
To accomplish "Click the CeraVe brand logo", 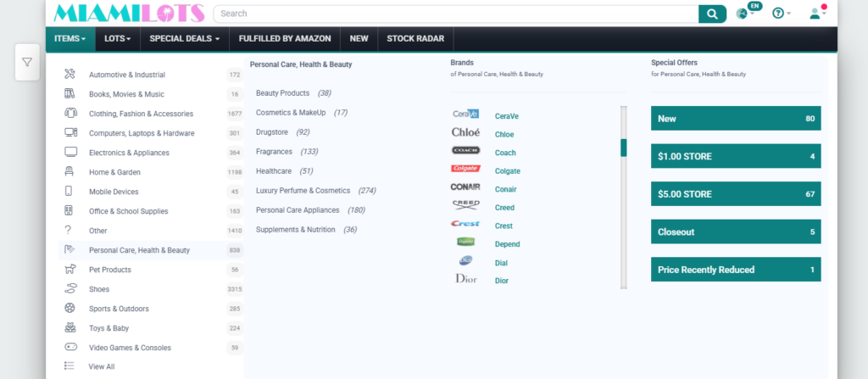I will (x=465, y=114).
